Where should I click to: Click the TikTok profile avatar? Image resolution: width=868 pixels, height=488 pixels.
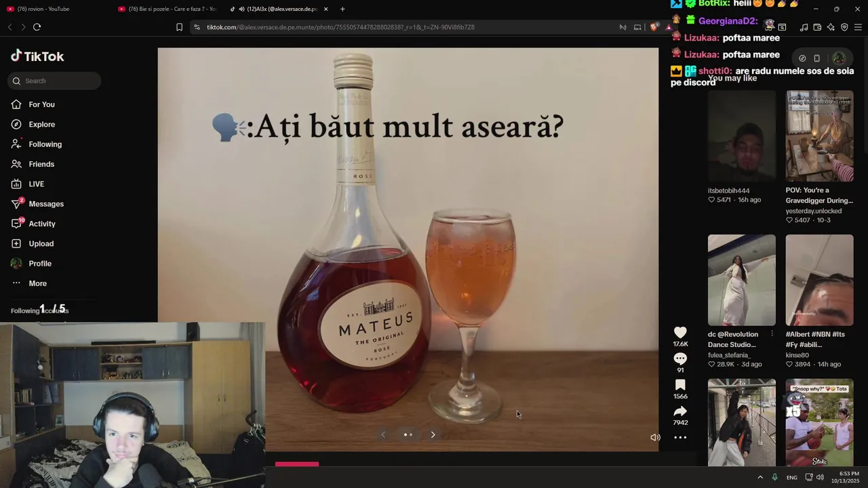coord(839,58)
